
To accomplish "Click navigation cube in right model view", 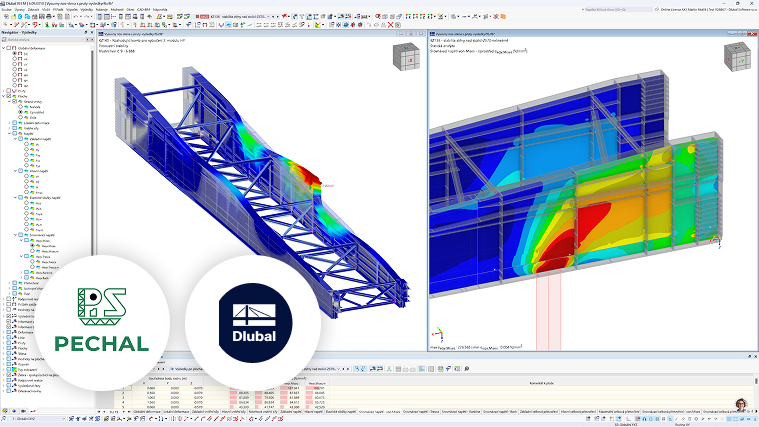I will pos(737,57).
